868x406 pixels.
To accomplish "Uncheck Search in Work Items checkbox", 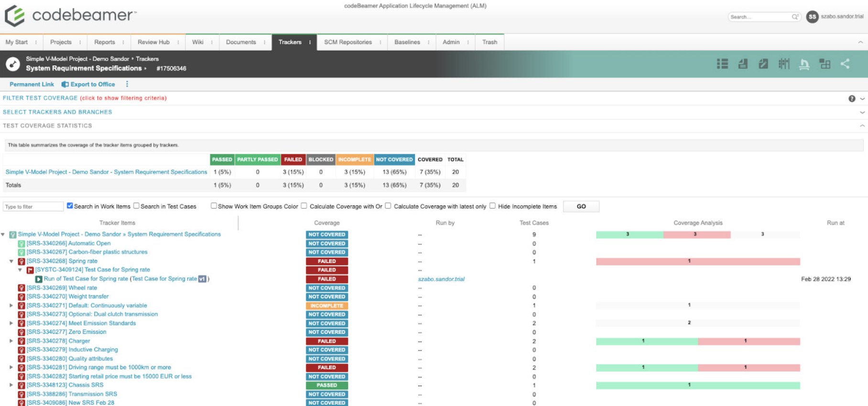I will coord(70,206).
